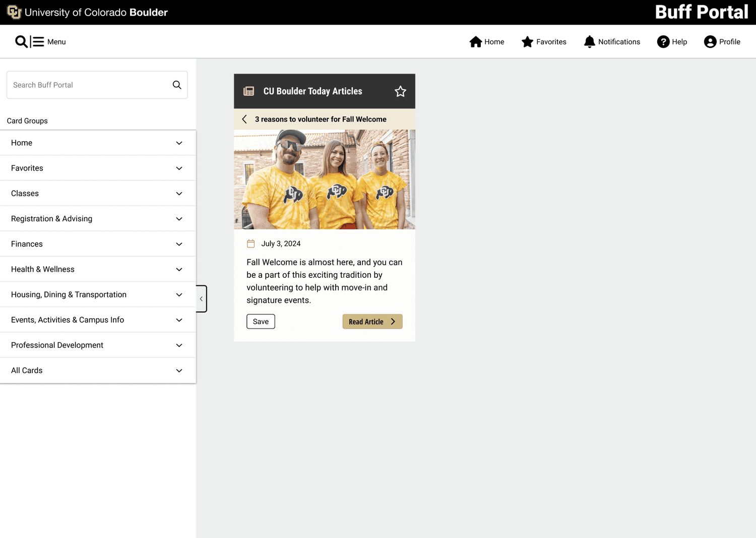
Task: Expand the Professional Development group
Action: point(98,345)
